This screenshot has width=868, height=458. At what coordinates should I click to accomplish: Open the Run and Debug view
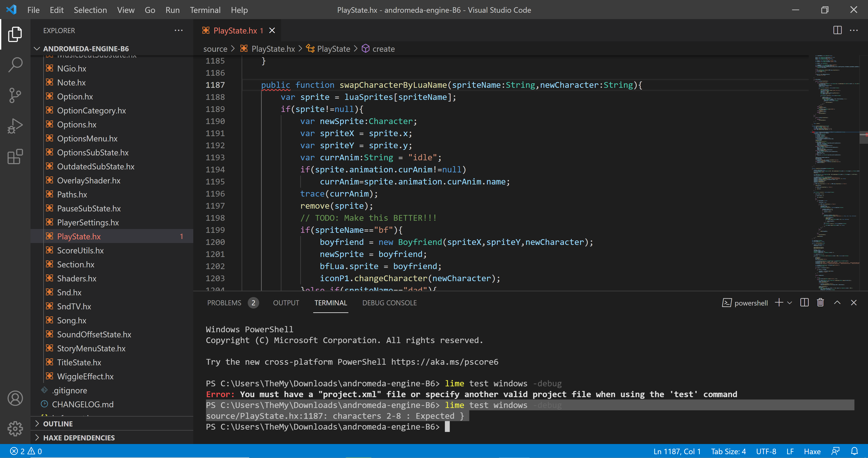tap(15, 126)
